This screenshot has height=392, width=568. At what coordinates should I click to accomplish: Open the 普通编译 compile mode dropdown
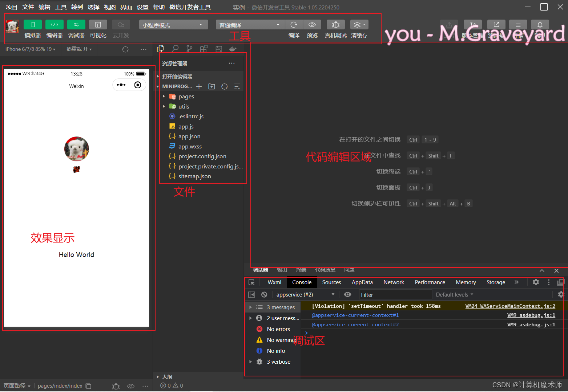[250, 25]
